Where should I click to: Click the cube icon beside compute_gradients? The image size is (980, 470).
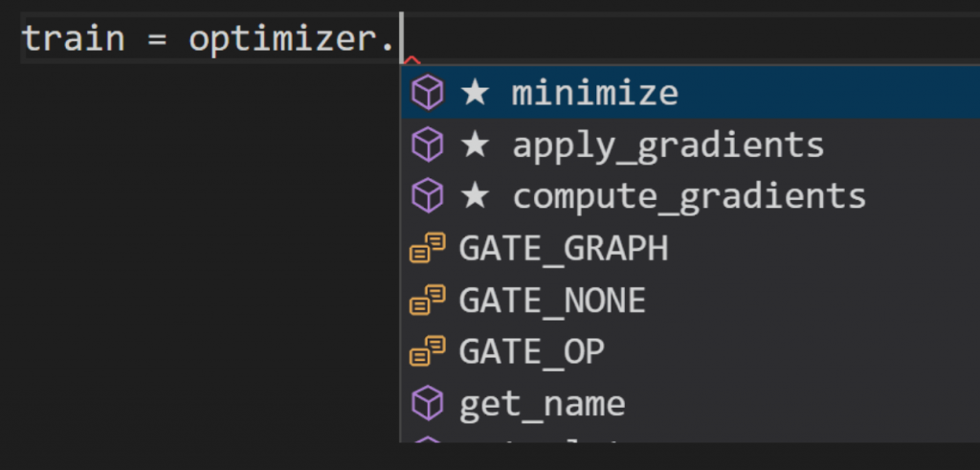[427, 196]
